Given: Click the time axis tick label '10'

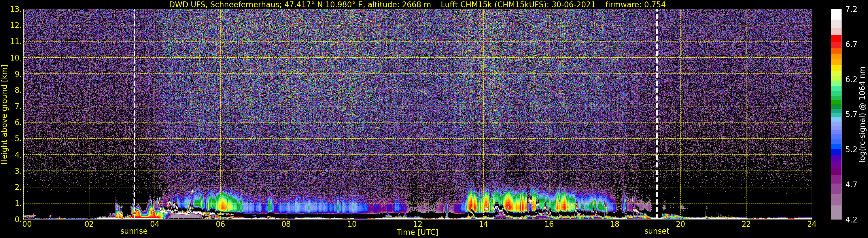Looking at the screenshot, I should (352, 224).
